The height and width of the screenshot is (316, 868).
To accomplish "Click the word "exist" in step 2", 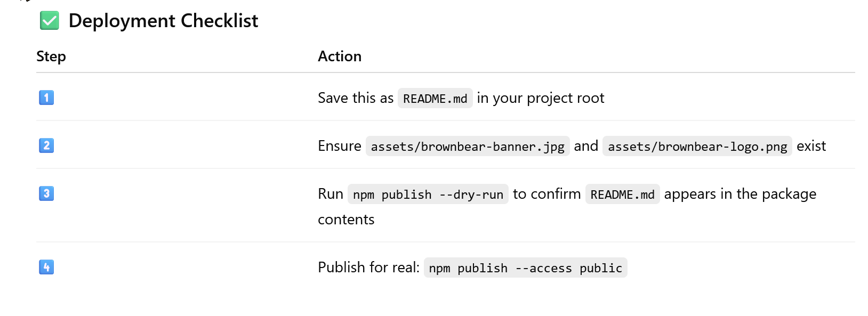I will tap(811, 146).
